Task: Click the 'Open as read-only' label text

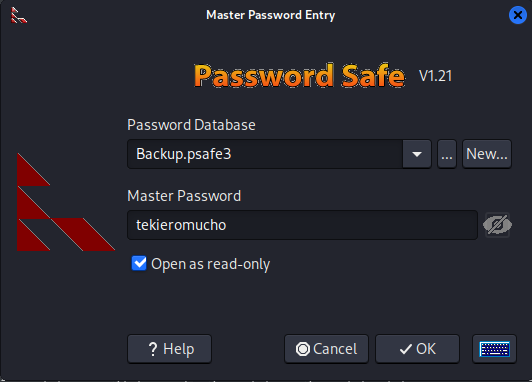Action: (x=210, y=264)
